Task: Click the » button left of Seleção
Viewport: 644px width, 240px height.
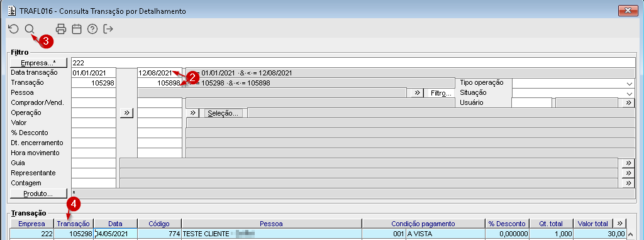Action: click(192, 113)
